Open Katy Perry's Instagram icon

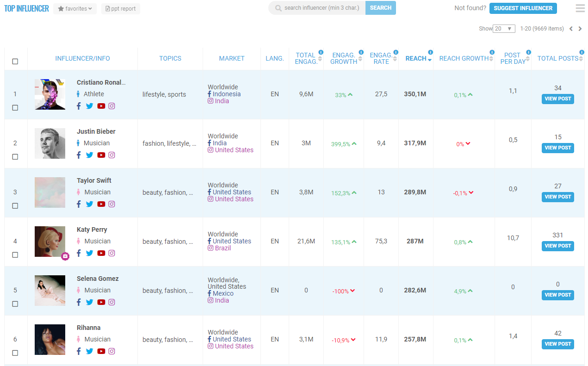tap(111, 253)
